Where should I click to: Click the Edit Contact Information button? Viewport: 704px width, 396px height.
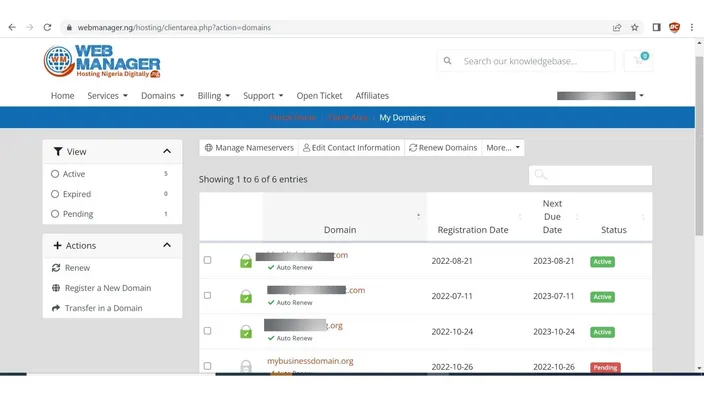click(352, 148)
